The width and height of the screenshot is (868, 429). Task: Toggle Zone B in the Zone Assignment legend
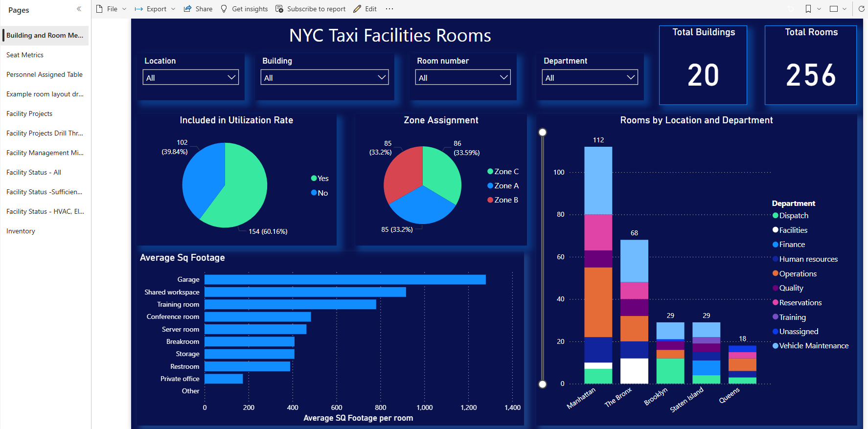coord(503,200)
